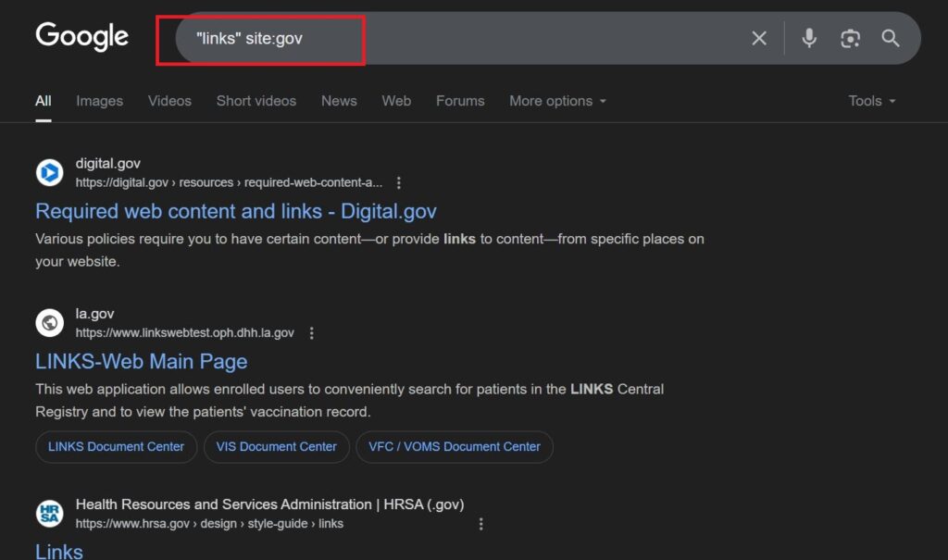
Task: Click the digital.gov breadcrumb URL
Action: pos(229,182)
